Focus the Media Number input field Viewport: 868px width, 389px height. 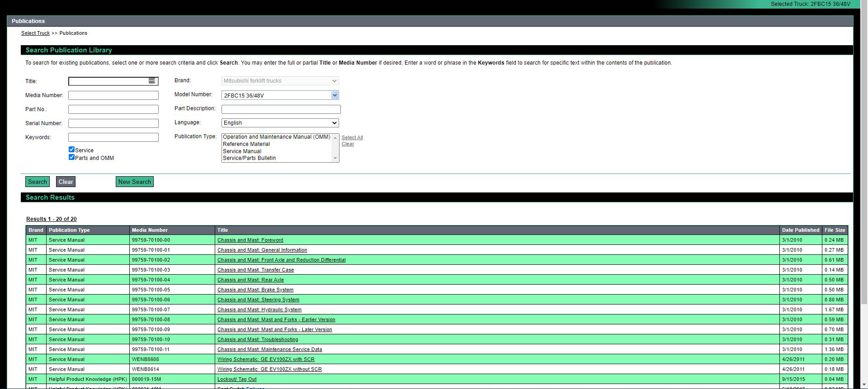113,95
